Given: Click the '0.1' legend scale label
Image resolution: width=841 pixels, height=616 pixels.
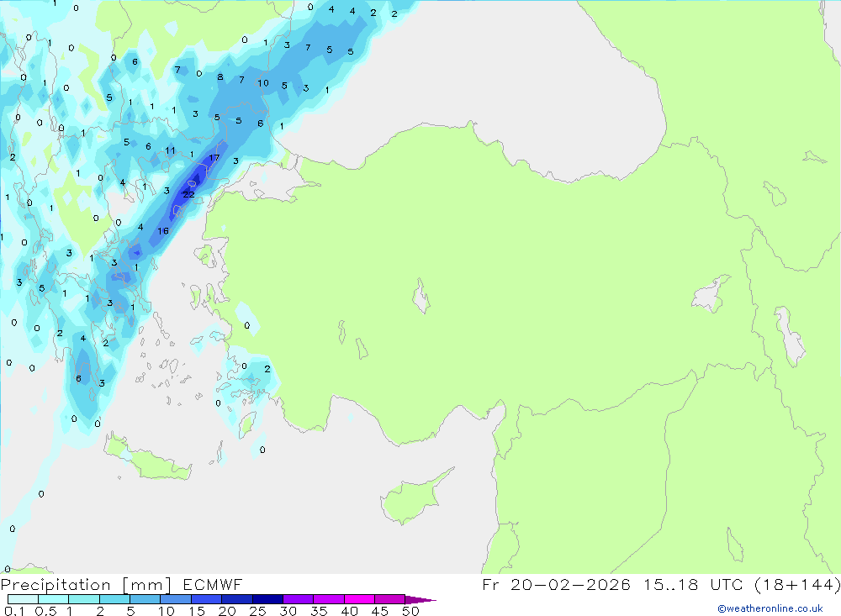Looking at the screenshot, I should [14, 611].
